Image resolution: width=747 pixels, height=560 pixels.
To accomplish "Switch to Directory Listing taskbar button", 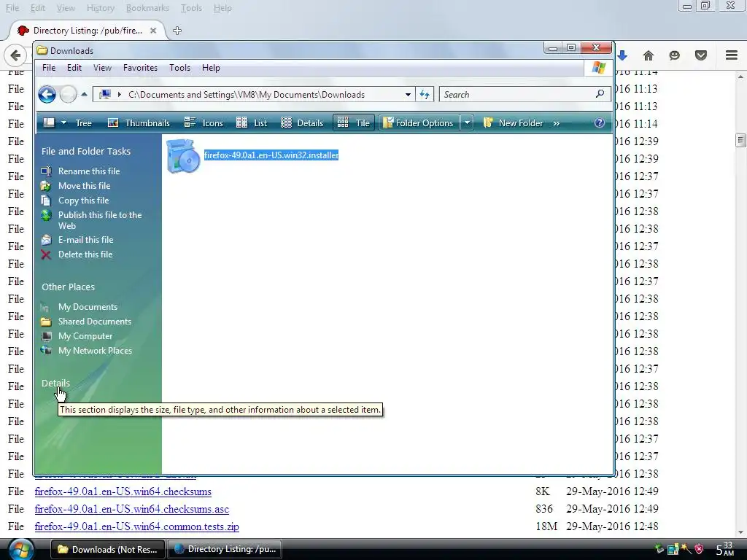I will pyautogui.click(x=225, y=549).
